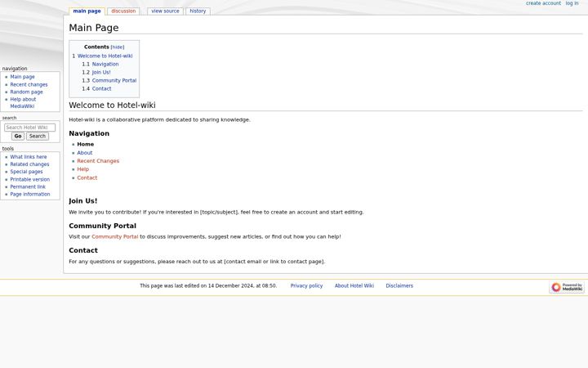Click the Contact section heading

(83, 250)
